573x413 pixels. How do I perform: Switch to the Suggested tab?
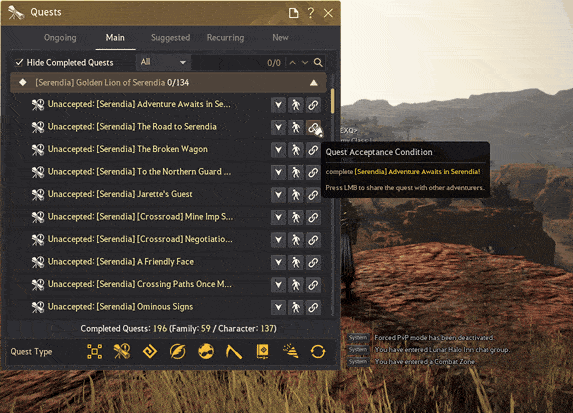(171, 38)
